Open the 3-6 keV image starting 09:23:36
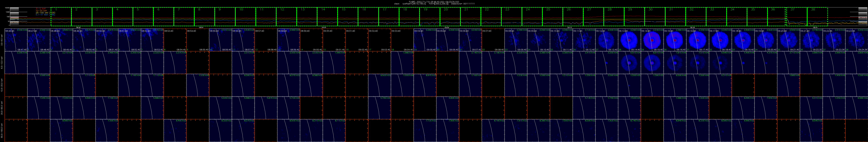The width and height of the screenshot is (868, 142). [856, 40]
